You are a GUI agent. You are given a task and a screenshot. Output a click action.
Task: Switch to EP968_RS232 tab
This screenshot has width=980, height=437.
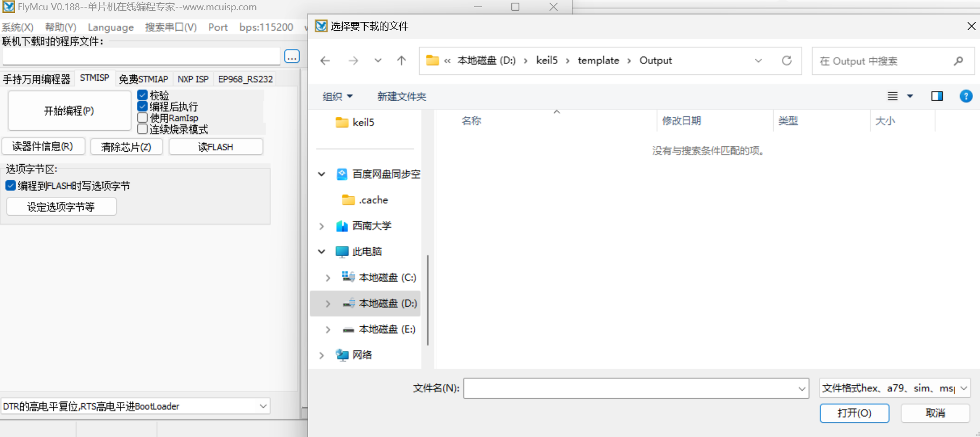point(245,79)
